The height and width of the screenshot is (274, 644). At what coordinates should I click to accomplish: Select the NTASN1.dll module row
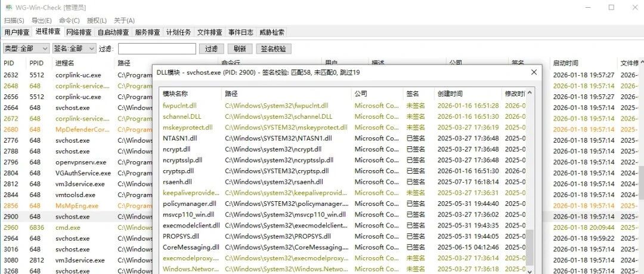pyautogui.click(x=343, y=138)
